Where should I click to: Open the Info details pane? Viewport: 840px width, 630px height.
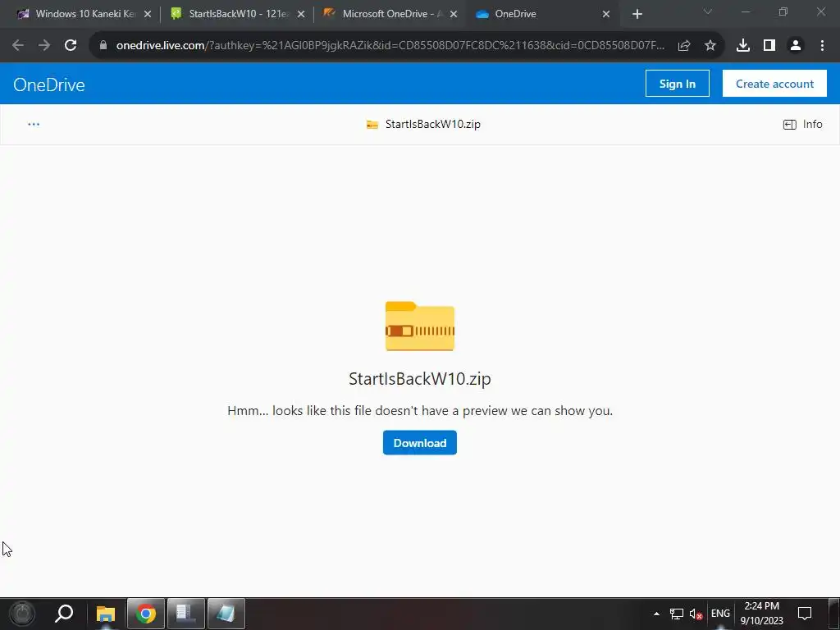[802, 125]
